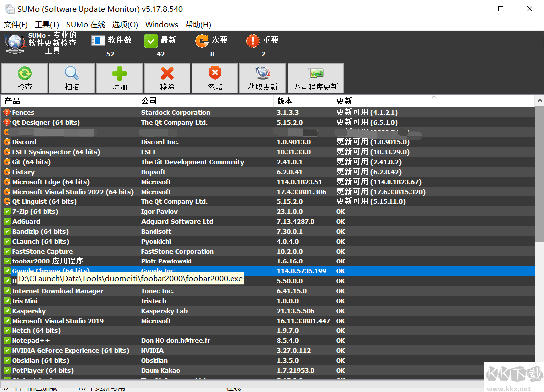This screenshot has height=392, width=544.
Task: Click the 添加 (Add) green plus icon
Action: [x=119, y=74]
